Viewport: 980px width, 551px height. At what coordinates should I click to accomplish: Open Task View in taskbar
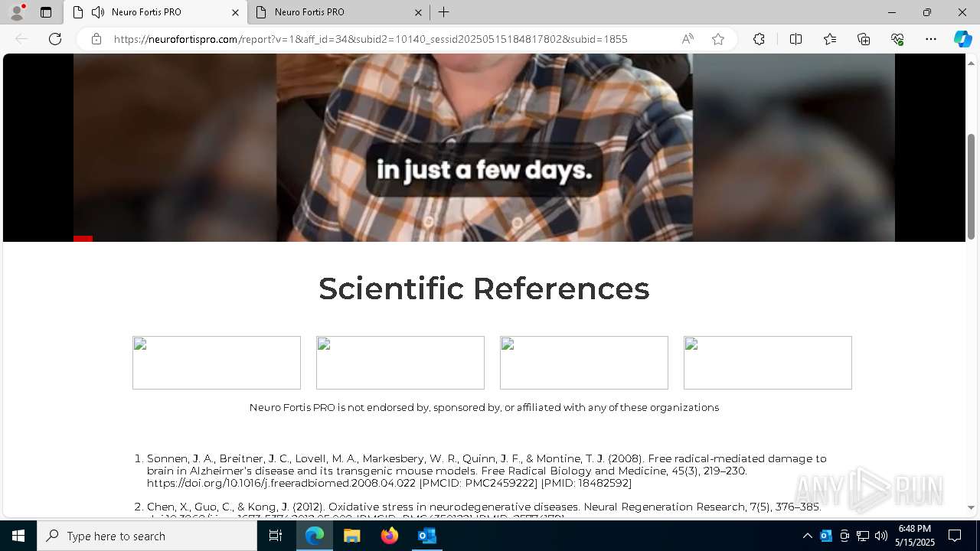pyautogui.click(x=276, y=536)
